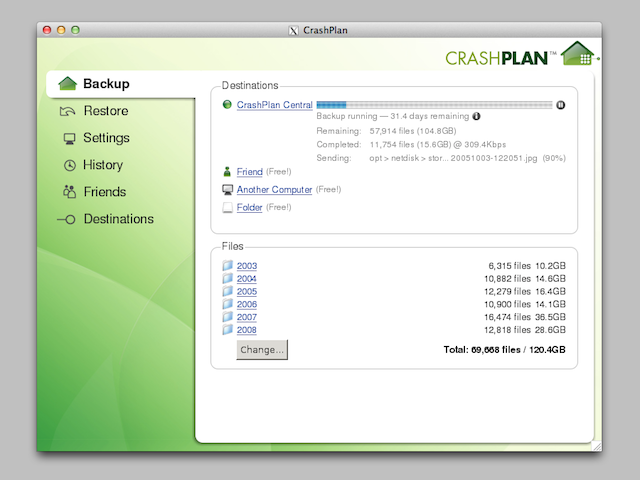Click the Folder destination icon

tap(227, 207)
